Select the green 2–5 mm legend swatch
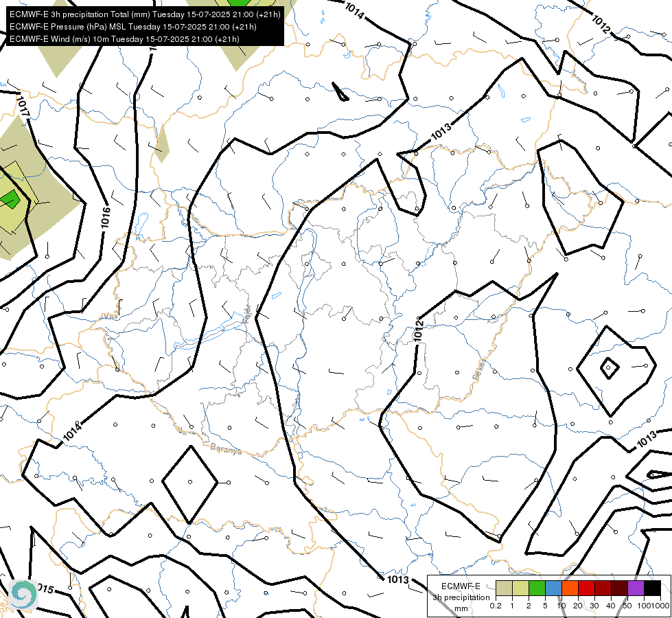The image size is (672, 618). (537, 588)
